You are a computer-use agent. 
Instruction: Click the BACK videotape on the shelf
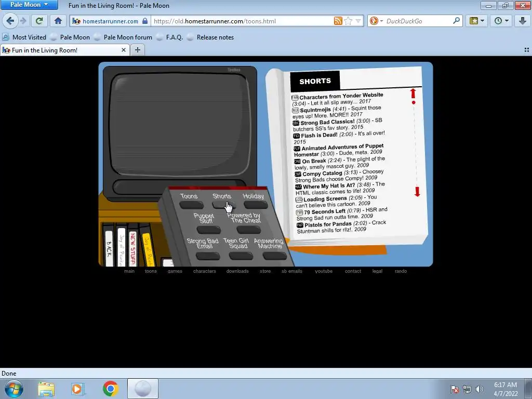click(109, 248)
